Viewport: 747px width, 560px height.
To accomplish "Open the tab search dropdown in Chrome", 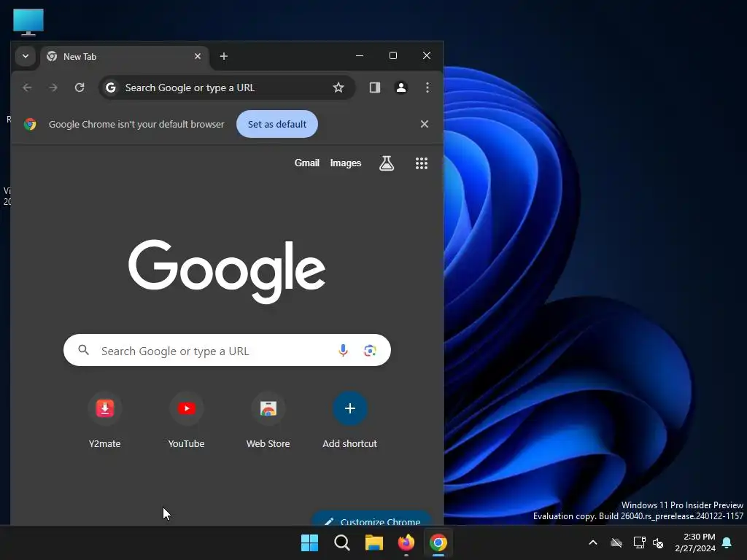I will point(26,56).
